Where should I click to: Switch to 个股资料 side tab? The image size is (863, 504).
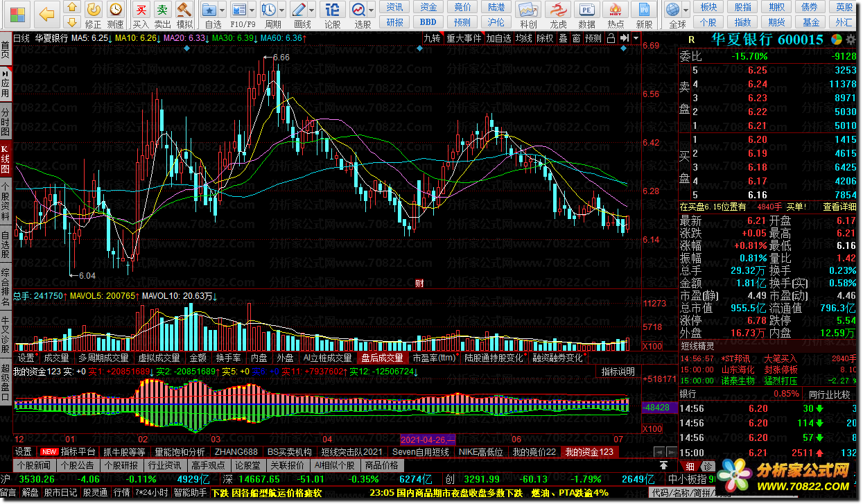point(6,201)
